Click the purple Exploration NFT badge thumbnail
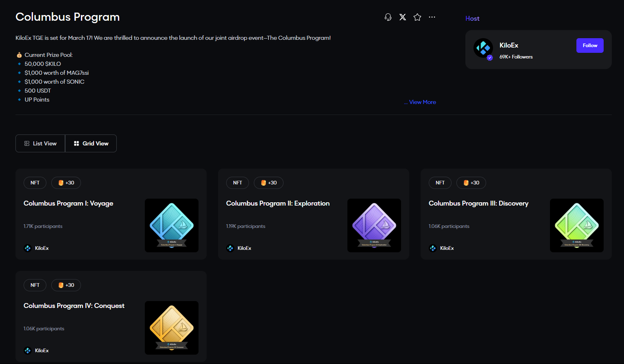 [x=374, y=225]
